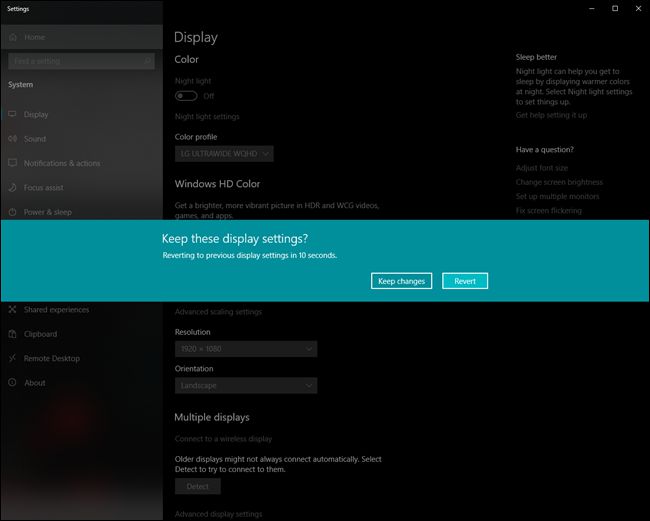This screenshot has width=650, height=521.
Task: Click the About info icon
Action: click(x=12, y=382)
